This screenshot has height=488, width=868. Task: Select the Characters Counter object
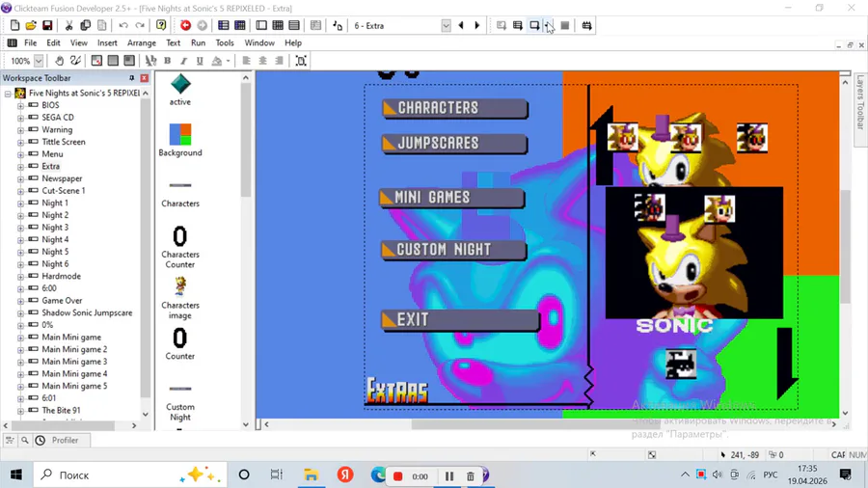coord(180,247)
